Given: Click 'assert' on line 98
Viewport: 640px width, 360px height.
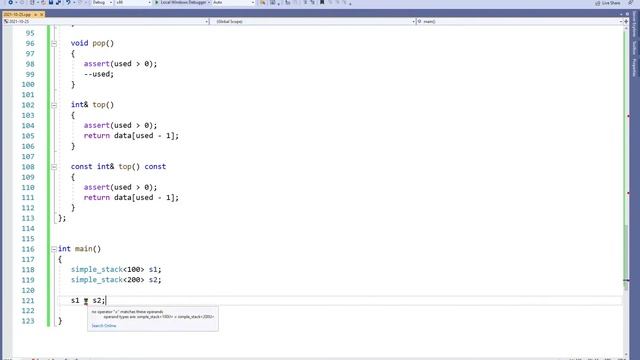Looking at the screenshot, I should pos(97,64).
